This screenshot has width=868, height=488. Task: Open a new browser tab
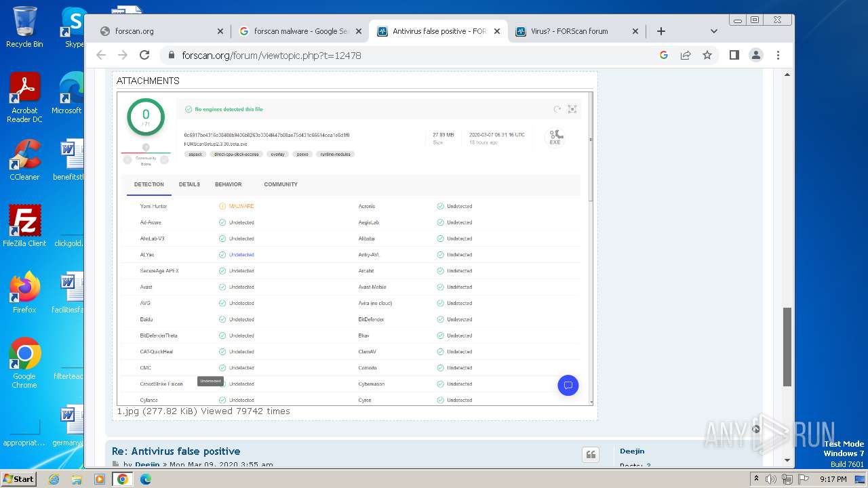click(661, 31)
